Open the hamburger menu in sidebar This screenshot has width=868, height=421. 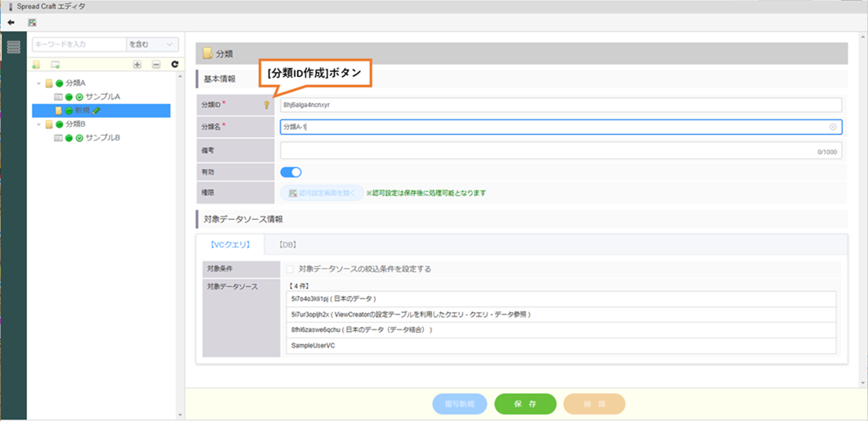pyautogui.click(x=14, y=47)
